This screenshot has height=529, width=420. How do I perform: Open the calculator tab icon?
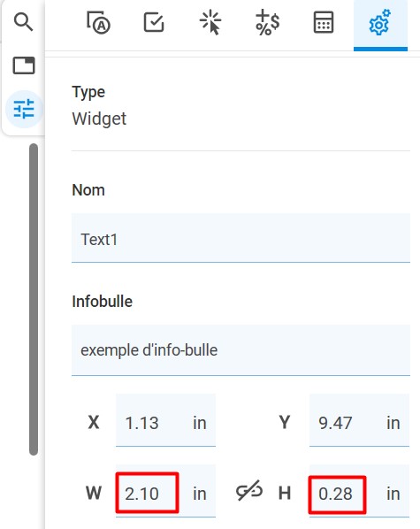click(x=324, y=23)
